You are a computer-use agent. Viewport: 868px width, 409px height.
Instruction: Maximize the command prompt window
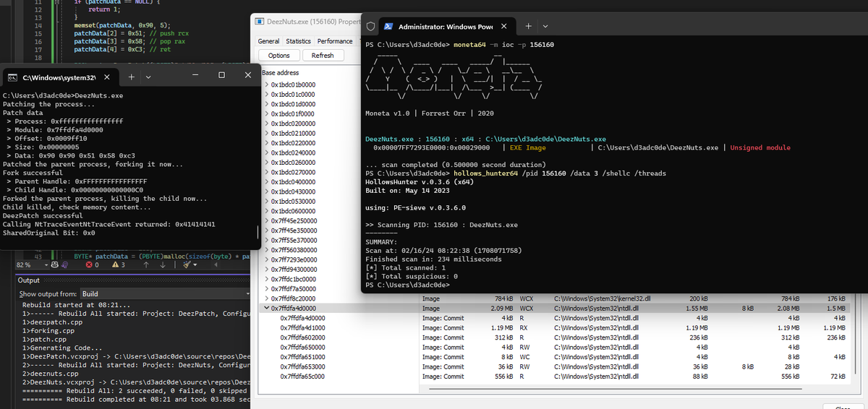221,75
